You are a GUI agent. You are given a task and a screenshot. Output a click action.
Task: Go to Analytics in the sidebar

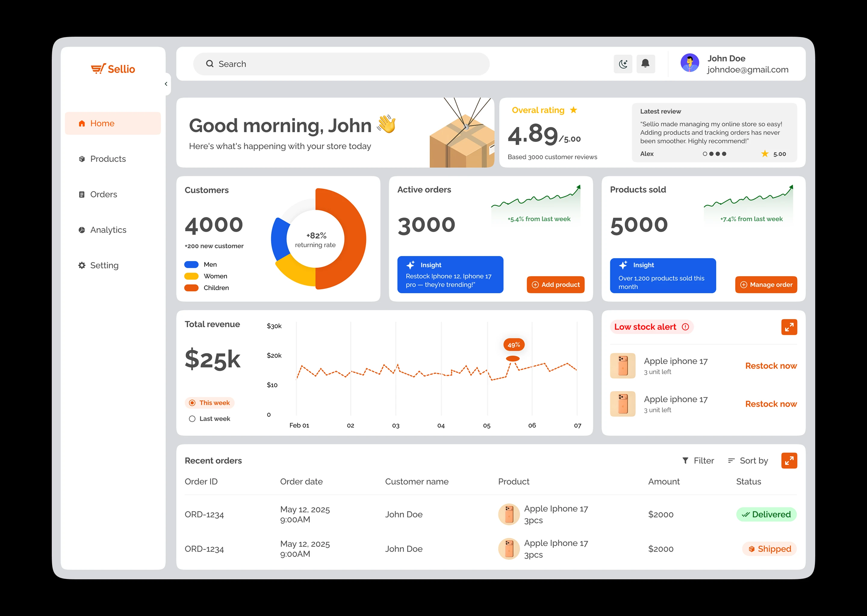108,230
